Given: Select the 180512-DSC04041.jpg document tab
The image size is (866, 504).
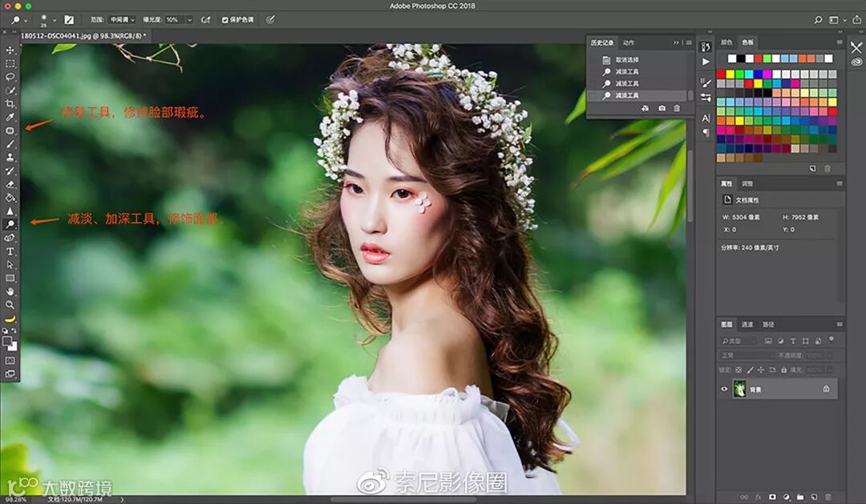Looking at the screenshot, I should [x=83, y=36].
